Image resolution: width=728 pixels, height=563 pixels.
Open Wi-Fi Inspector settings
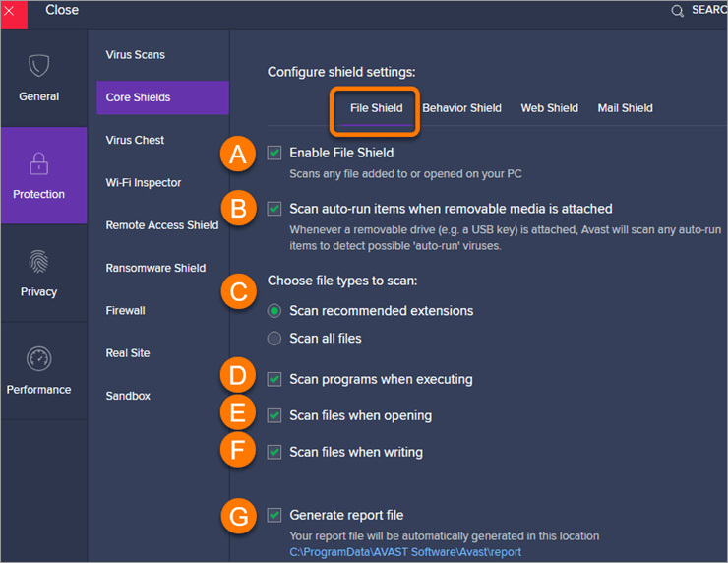tap(144, 183)
